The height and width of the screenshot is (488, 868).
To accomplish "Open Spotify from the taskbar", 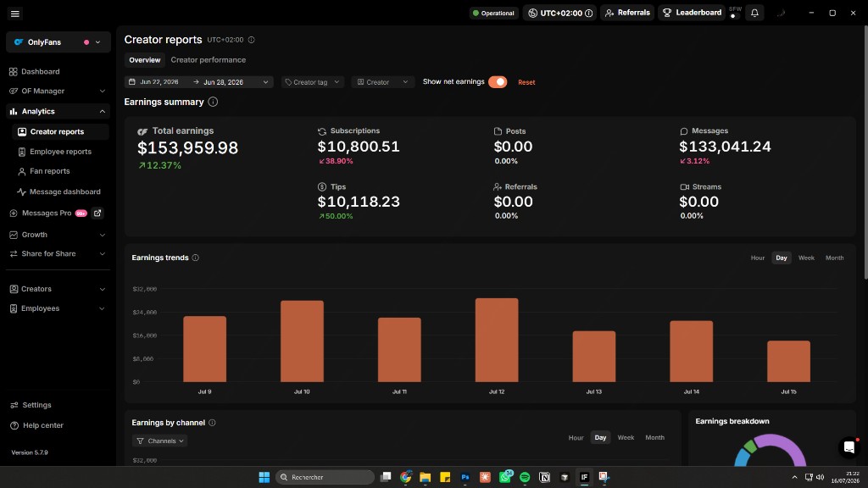I will click(x=525, y=477).
